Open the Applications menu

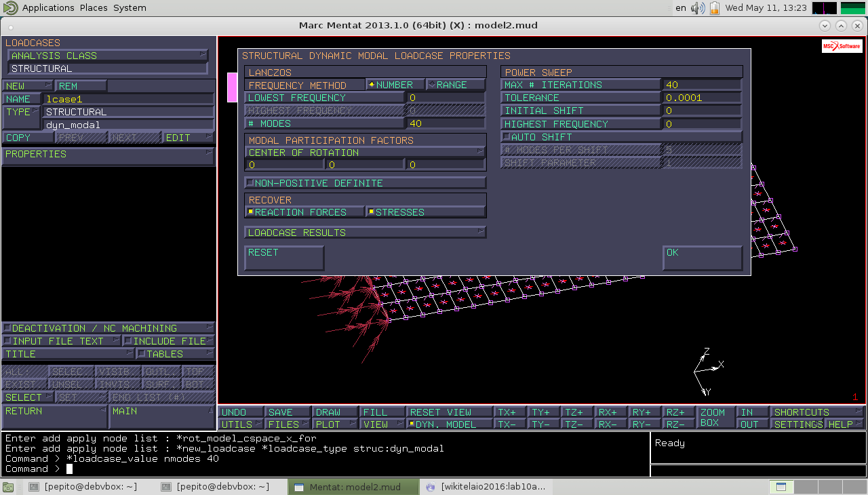tap(47, 8)
